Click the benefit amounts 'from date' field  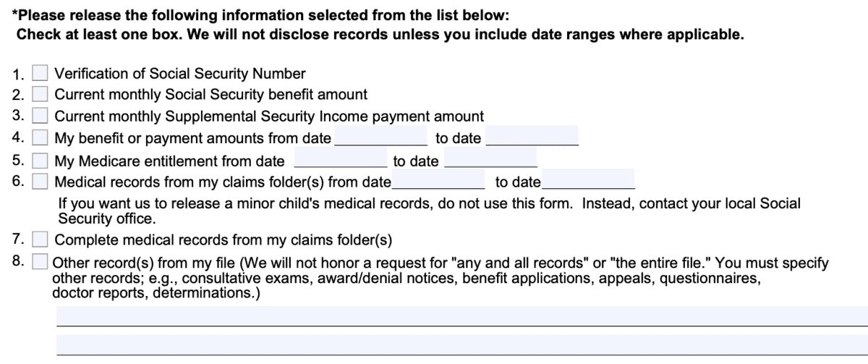point(380,137)
